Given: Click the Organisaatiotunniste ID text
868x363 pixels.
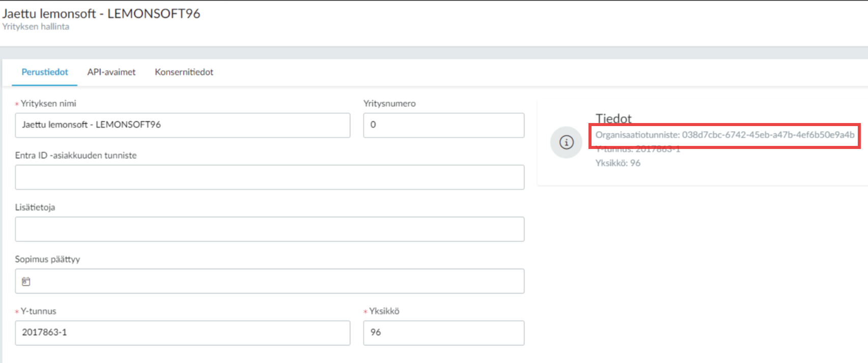Looking at the screenshot, I should 724,135.
